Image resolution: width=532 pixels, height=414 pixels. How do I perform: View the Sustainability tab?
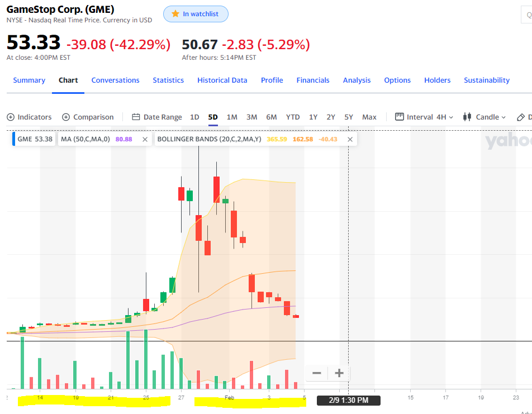(487, 80)
